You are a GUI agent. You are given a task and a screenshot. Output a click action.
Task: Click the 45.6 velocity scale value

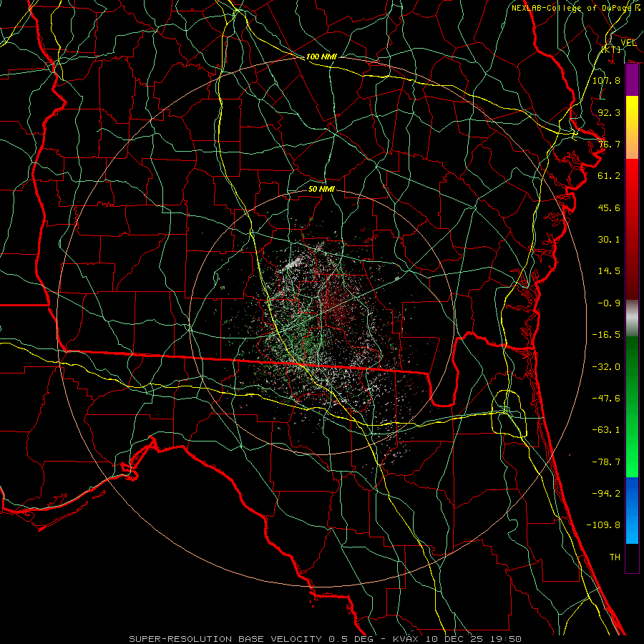click(x=609, y=208)
